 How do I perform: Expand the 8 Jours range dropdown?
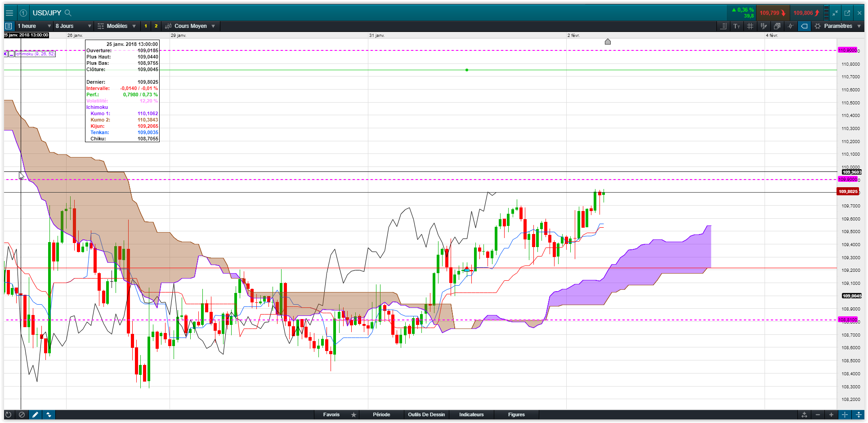[73, 26]
